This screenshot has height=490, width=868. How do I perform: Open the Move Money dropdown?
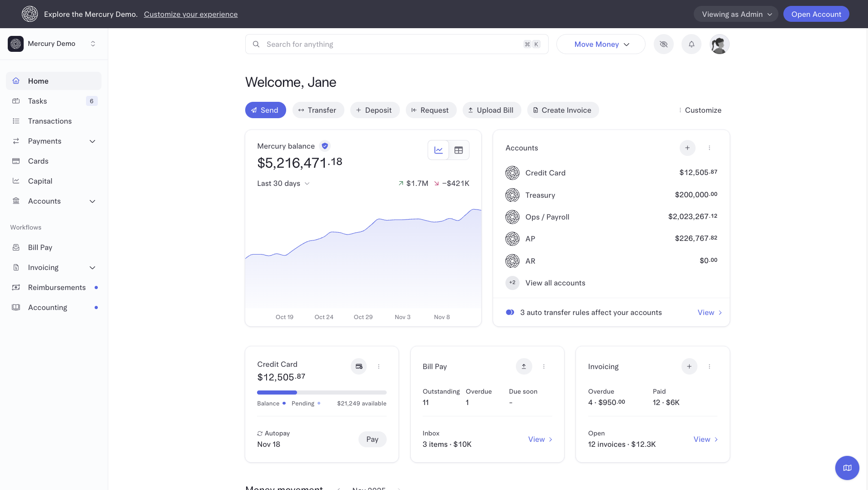[x=601, y=44]
